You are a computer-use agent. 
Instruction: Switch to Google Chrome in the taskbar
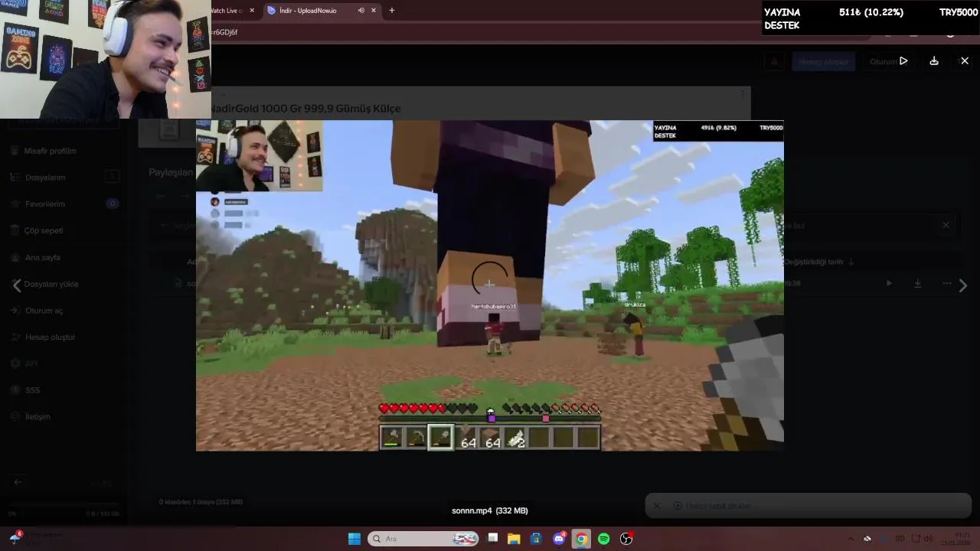[x=581, y=539]
